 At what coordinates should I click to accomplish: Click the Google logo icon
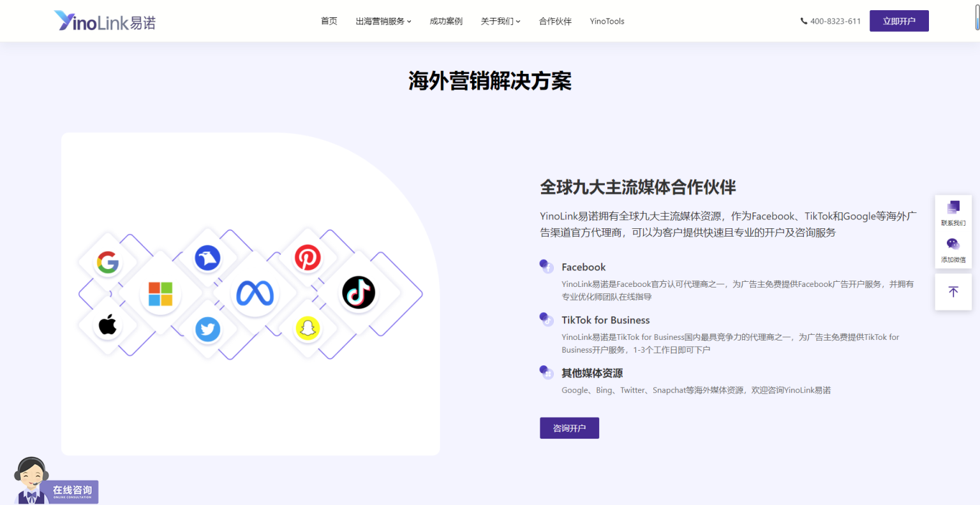click(108, 262)
